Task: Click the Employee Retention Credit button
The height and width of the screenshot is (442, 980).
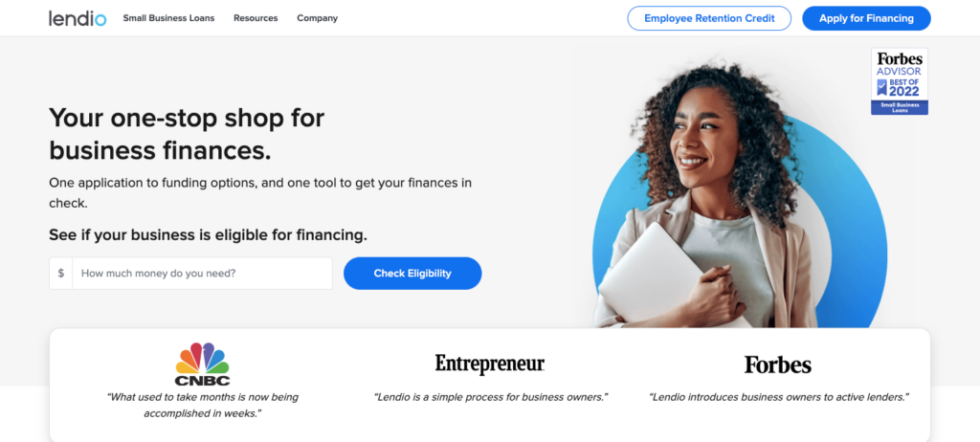Action: (709, 18)
